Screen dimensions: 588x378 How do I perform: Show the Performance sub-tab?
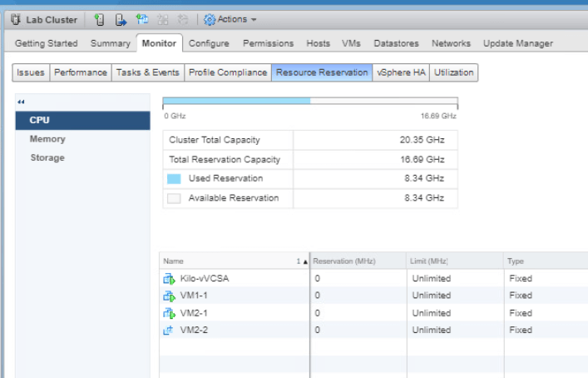[x=81, y=72]
